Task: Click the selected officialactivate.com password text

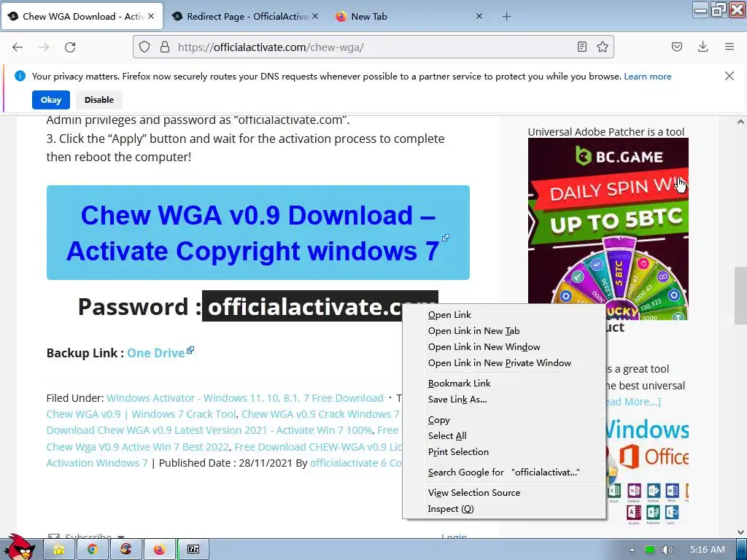Action: point(304,306)
